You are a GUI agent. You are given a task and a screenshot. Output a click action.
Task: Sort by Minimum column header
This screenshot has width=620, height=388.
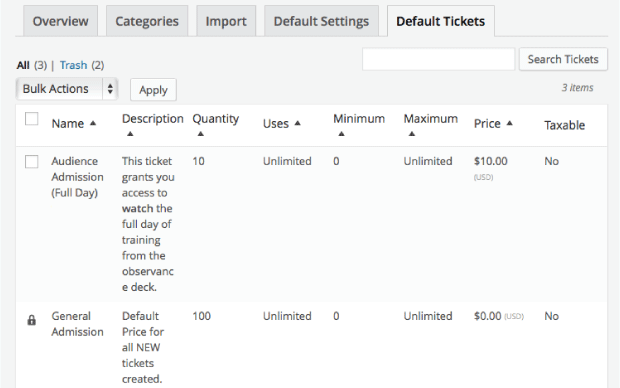(x=359, y=119)
